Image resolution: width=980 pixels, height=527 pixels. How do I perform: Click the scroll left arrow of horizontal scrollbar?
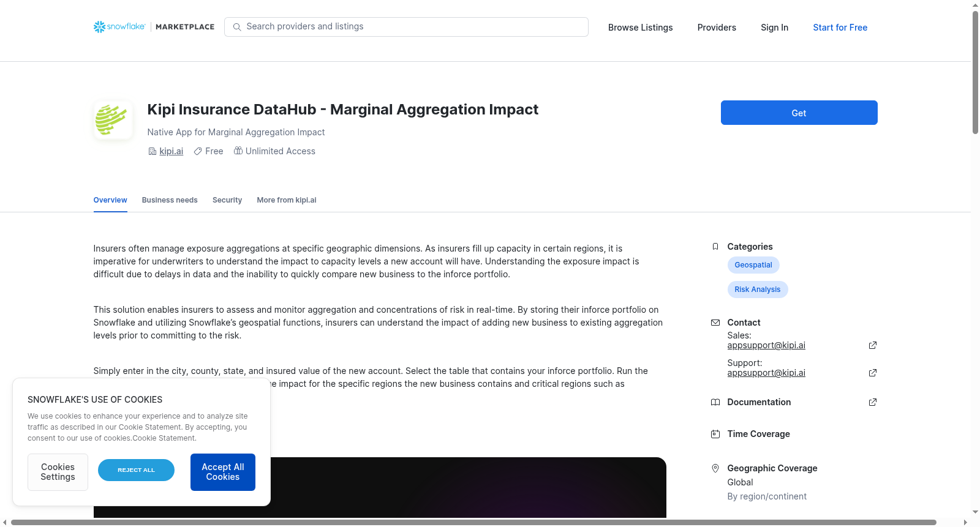tap(5, 522)
